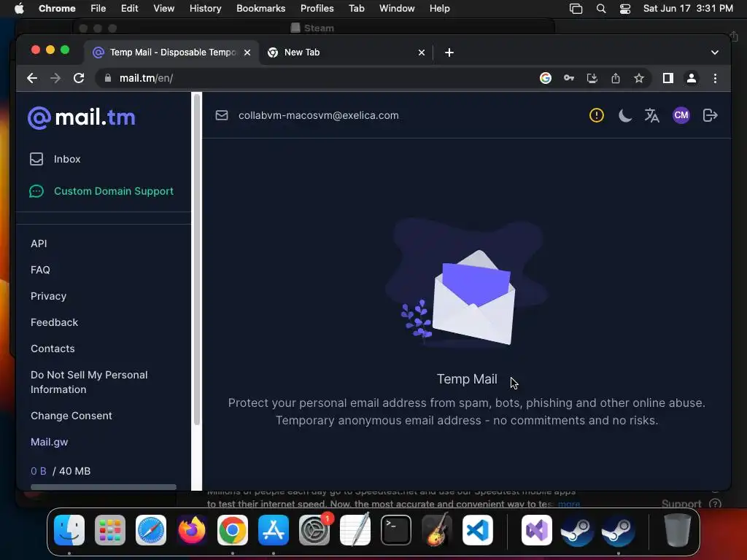Image resolution: width=747 pixels, height=560 pixels.
Task: Launch GarageBand from the Dock
Action: coord(437,530)
